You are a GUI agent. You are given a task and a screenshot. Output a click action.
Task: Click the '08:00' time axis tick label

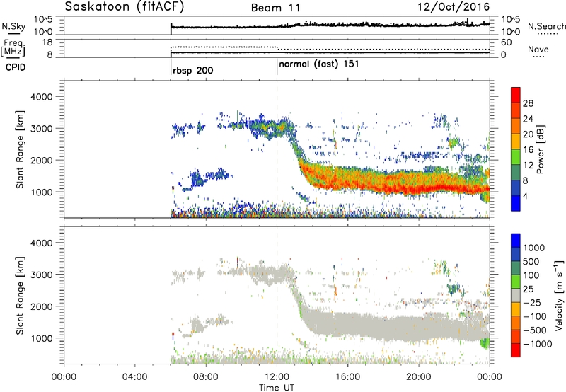tap(206, 377)
